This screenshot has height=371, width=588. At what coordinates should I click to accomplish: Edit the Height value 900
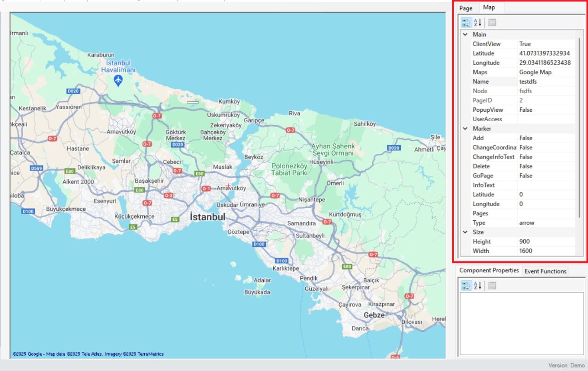point(546,242)
